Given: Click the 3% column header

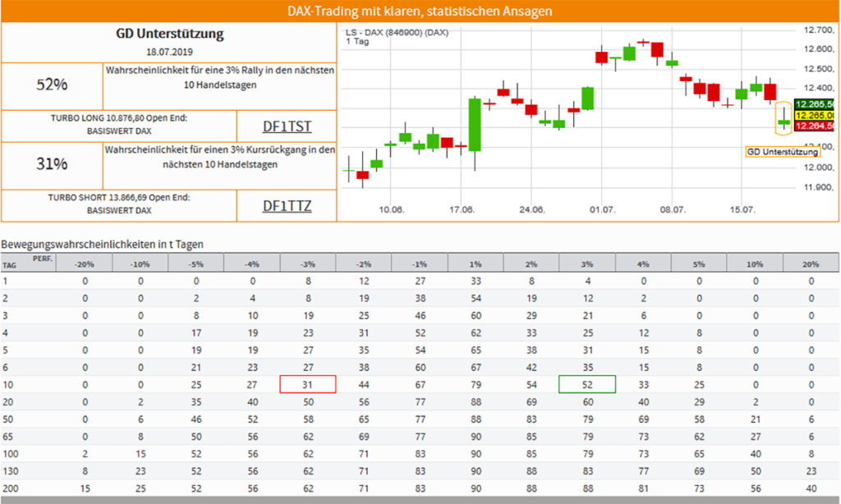Looking at the screenshot, I should 587,263.
